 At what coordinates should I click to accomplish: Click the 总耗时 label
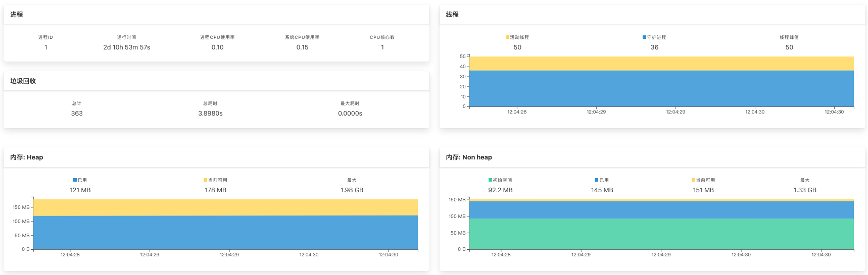click(210, 103)
